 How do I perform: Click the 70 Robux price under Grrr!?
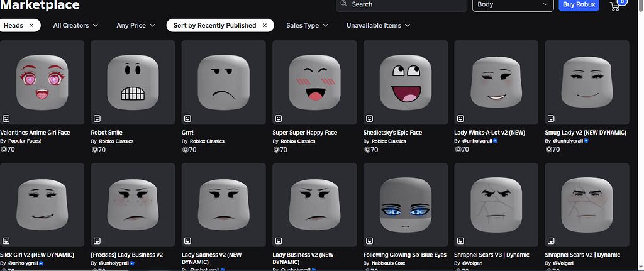tap(189, 150)
